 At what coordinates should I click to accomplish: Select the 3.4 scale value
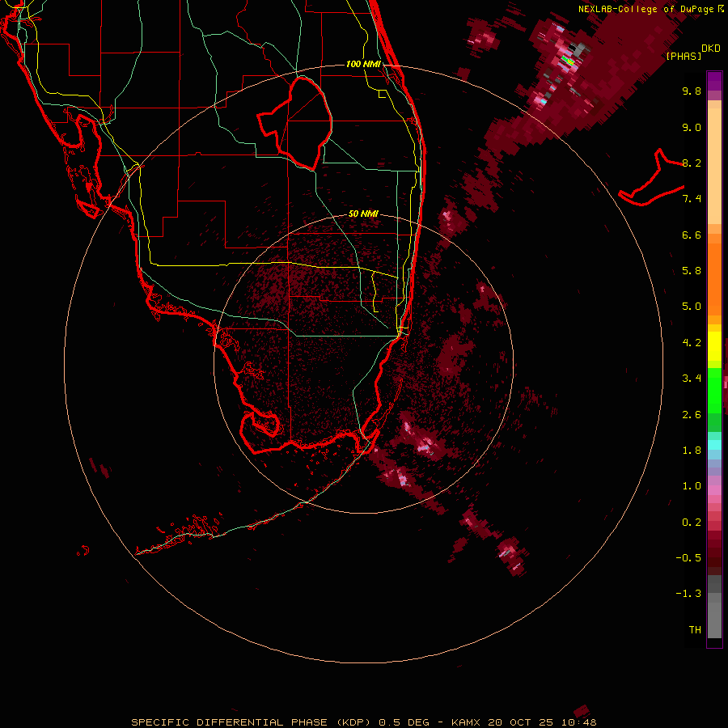(x=692, y=379)
